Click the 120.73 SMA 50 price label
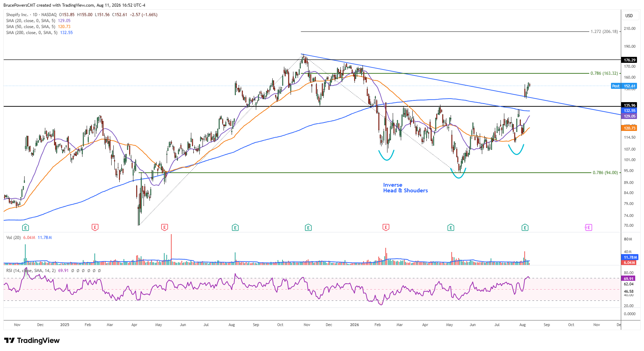The height and width of the screenshot is (351, 644). pyautogui.click(x=629, y=128)
